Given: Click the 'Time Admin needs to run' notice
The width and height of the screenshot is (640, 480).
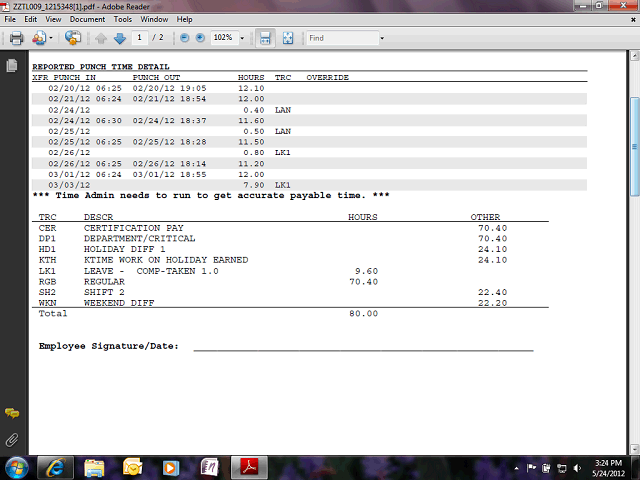Looking at the screenshot, I should (x=211, y=196).
